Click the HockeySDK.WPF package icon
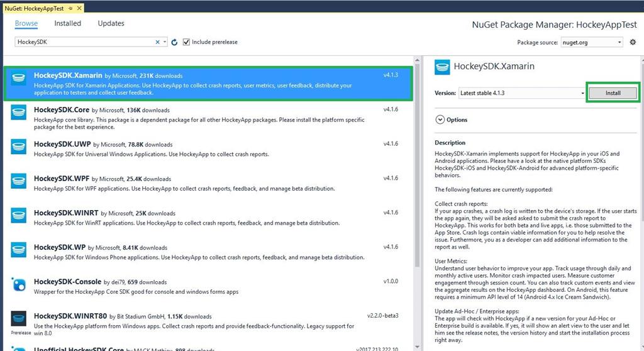644x351 pixels. (18, 181)
